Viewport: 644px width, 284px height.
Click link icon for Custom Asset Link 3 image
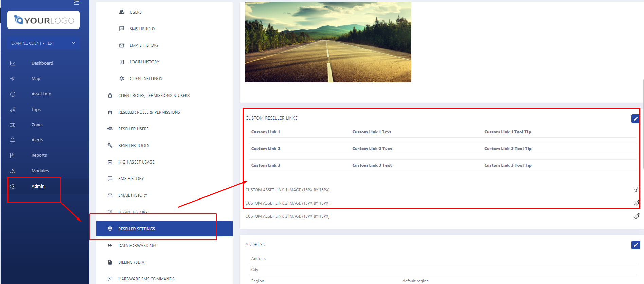point(637,216)
